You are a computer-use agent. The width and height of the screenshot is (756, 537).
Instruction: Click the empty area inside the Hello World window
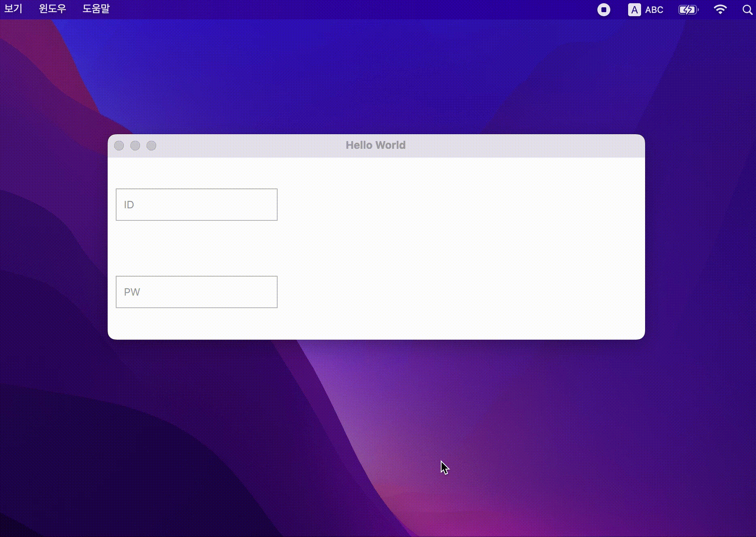(445, 243)
